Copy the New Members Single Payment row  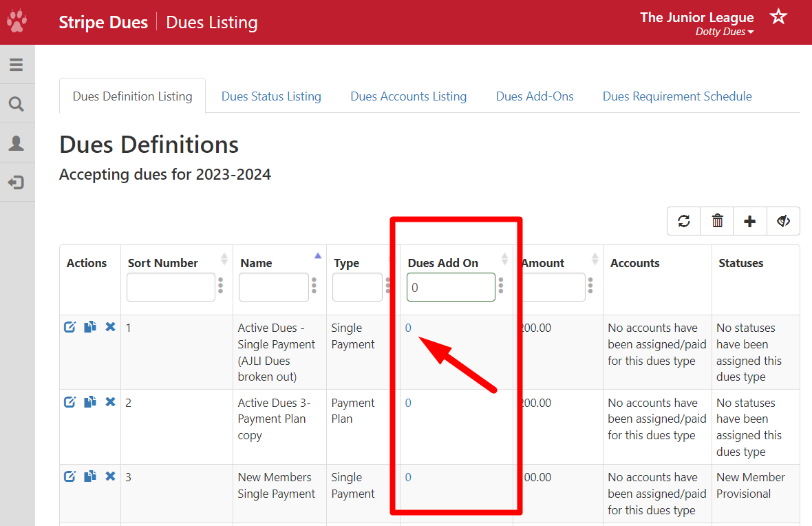[90, 476]
